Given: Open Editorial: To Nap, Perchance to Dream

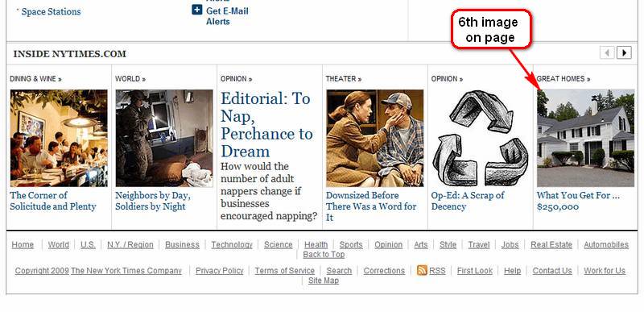Looking at the screenshot, I should click(266, 125).
